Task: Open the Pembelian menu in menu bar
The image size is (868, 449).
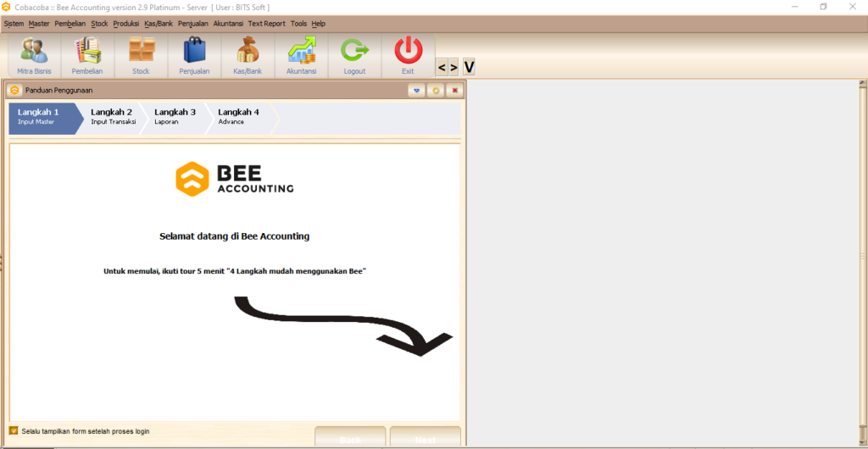Action: (x=70, y=24)
